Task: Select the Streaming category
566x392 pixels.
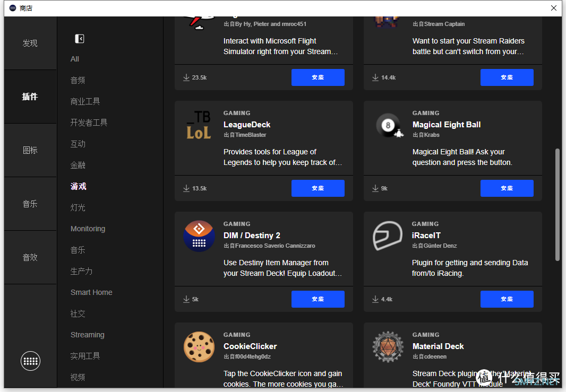Action: tap(88, 335)
